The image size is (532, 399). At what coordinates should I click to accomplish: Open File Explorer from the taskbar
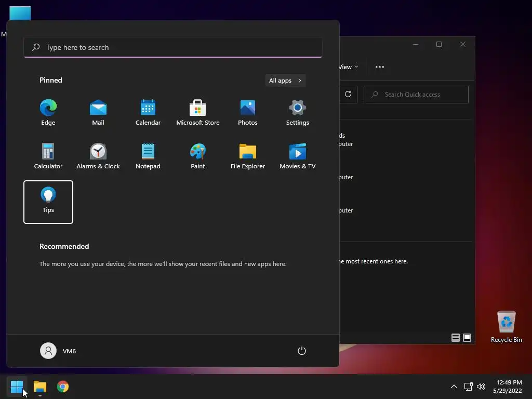coord(39,387)
